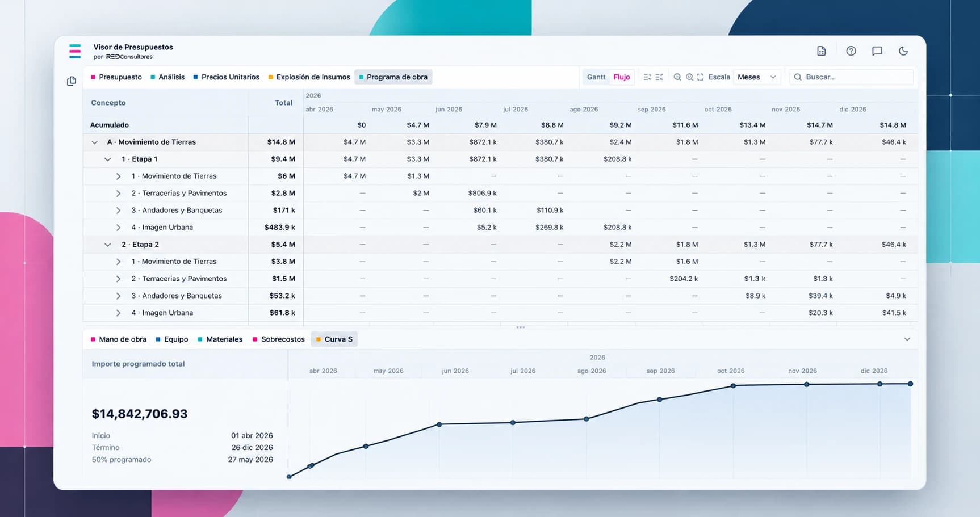Zoom in the timeline magnifier icon
This screenshot has height=517, width=980.
689,77
